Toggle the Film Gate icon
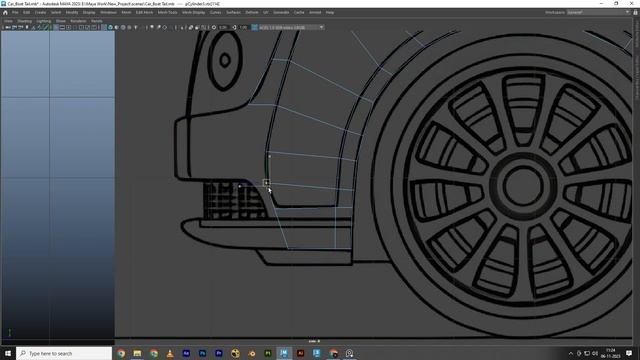Screen dimensions: 640x360 pyautogui.click(x=62, y=27)
